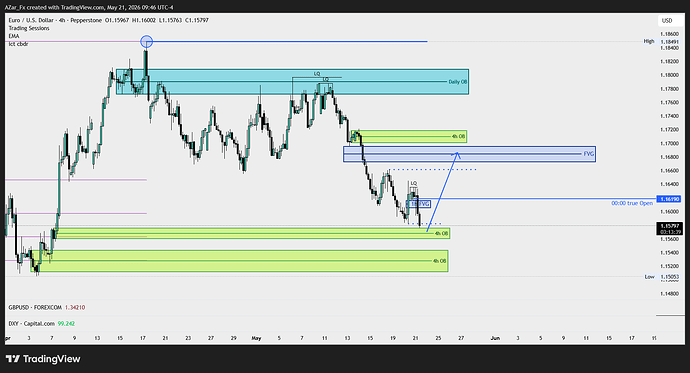Click the 00:00 true Open label
Image resolution: width=690 pixels, height=373 pixels.
632,203
